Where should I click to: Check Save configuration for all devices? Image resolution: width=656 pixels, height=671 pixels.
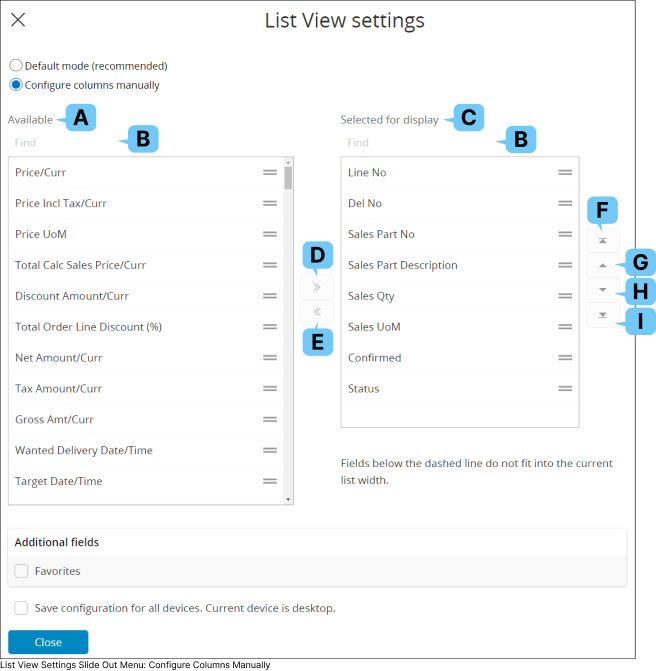coord(22,608)
